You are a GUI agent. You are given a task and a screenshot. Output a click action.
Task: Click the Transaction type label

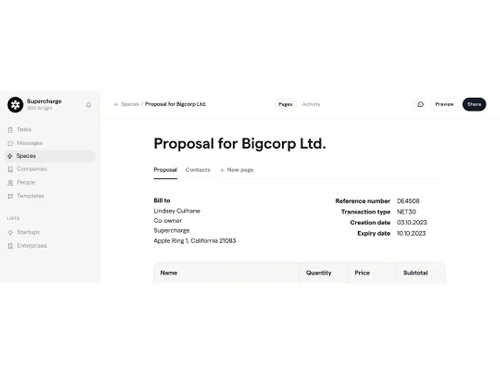pyautogui.click(x=366, y=212)
